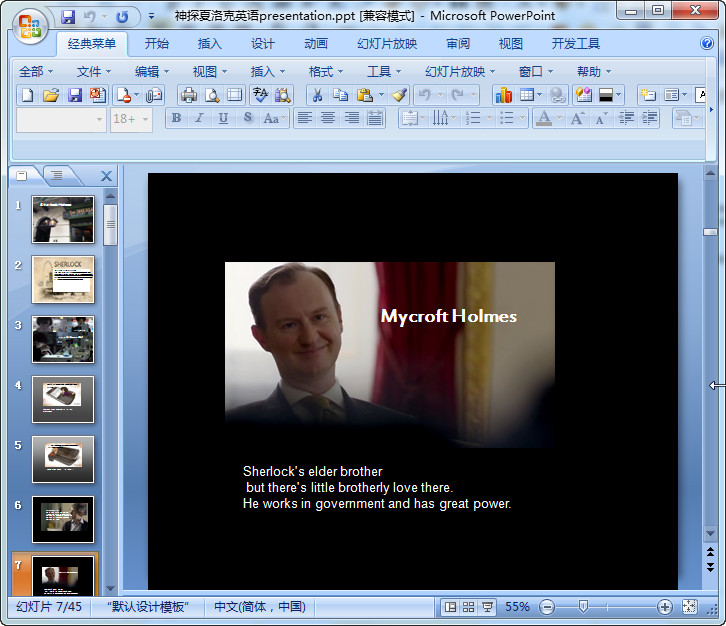Click the New Slide icon
Viewport: 726px width, 626px height.
pos(648,95)
